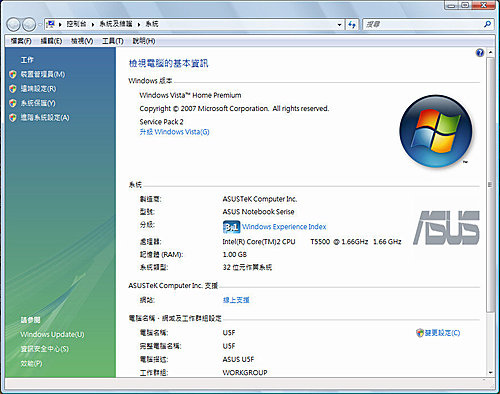Image resolution: width=500 pixels, height=394 pixels.
Task: Click the 'ASUSTeK Computer Inc.' manufacturer value
Action: pos(260,199)
